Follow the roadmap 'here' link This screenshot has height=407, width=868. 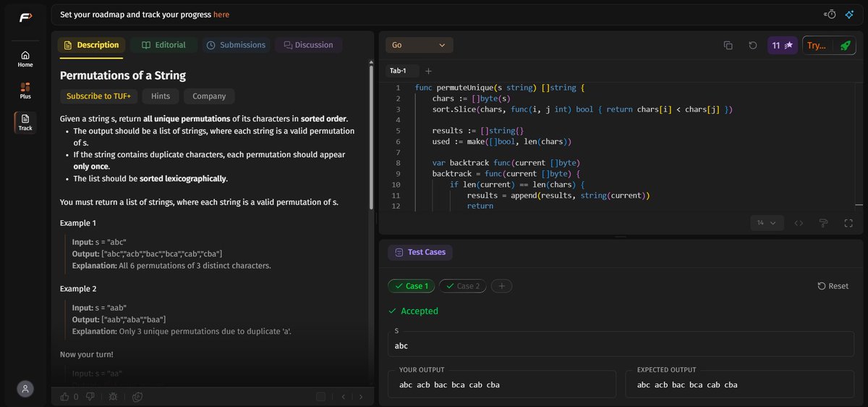[221, 14]
